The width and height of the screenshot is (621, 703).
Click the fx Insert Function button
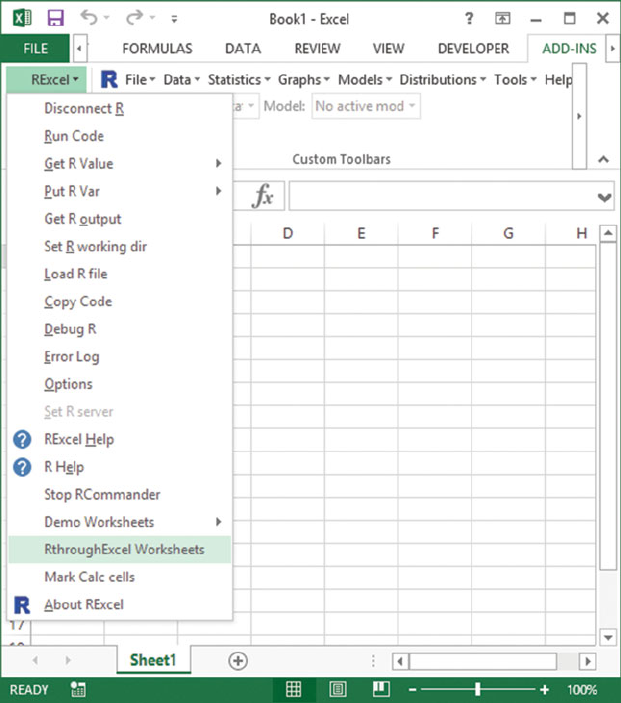click(x=263, y=195)
